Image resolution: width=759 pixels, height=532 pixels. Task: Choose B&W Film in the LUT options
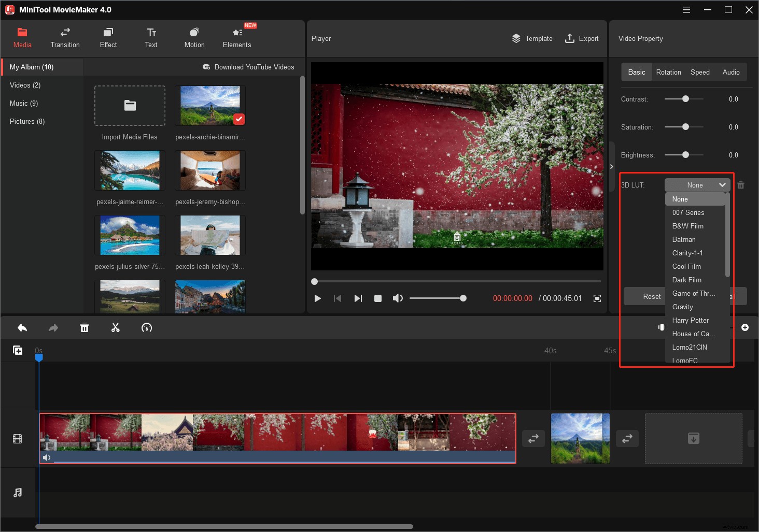(687, 226)
